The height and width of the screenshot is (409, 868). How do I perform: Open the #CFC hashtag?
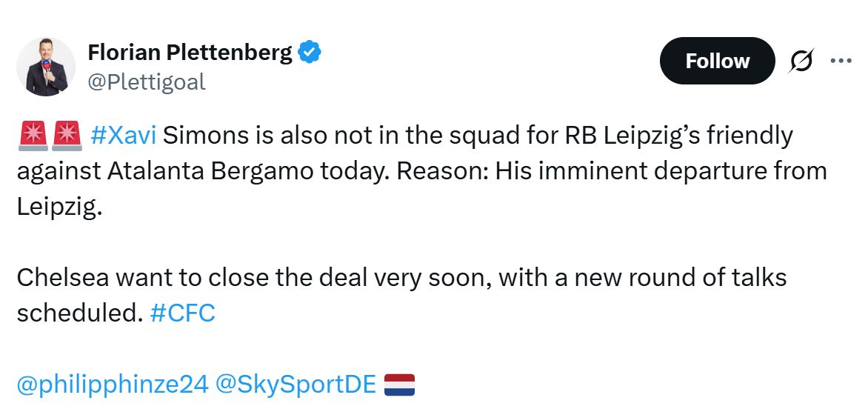182,313
